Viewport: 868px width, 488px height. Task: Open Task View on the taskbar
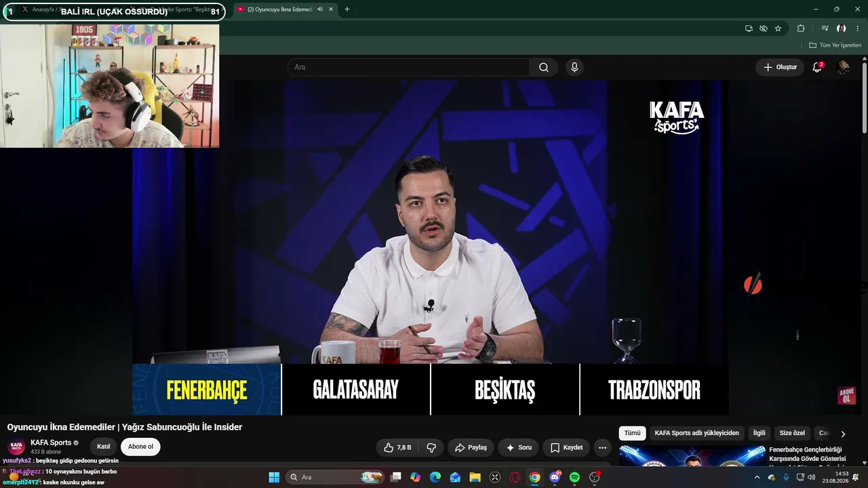[396, 477]
